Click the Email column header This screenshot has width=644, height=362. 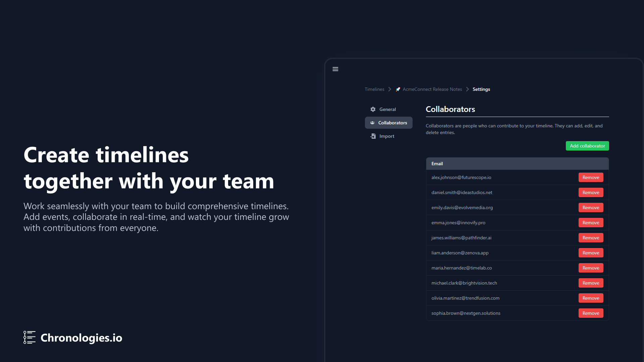click(437, 164)
